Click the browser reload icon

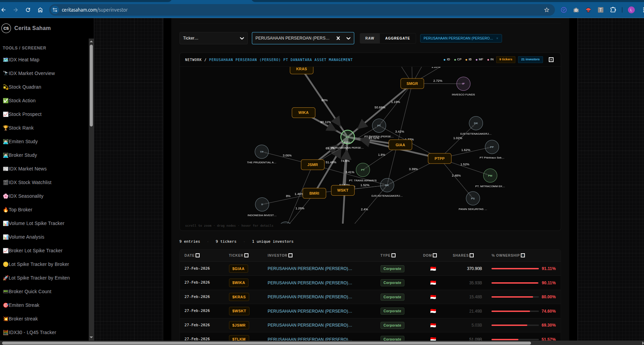click(x=28, y=10)
